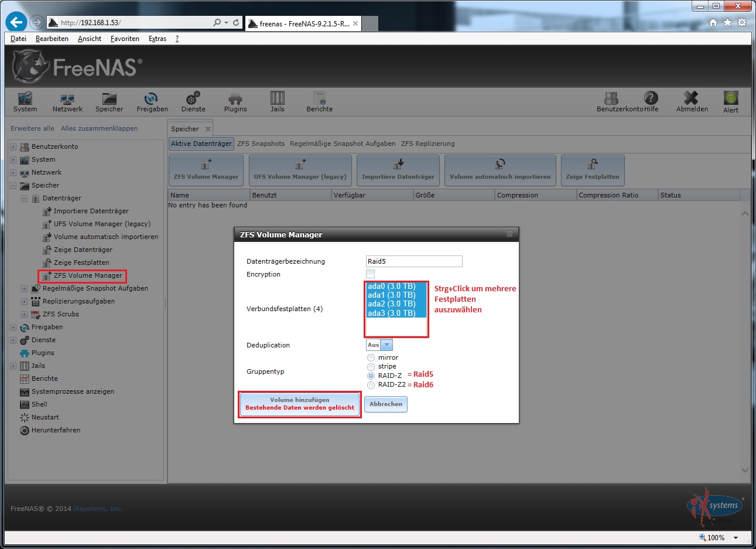Image resolution: width=756 pixels, height=549 pixels.
Task: Open the Benutzerkonto toolbar icon
Action: 611,101
